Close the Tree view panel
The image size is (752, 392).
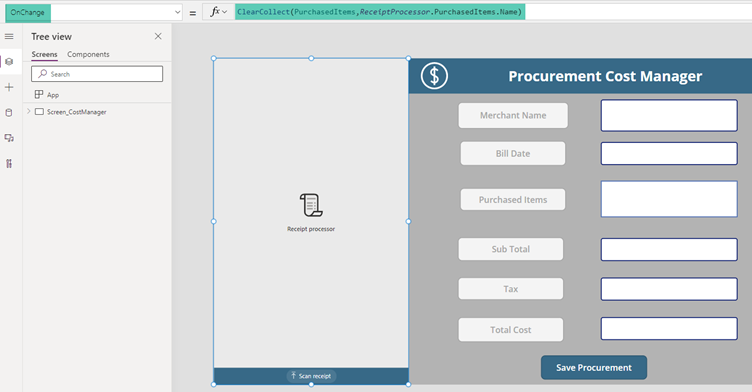(158, 36)
